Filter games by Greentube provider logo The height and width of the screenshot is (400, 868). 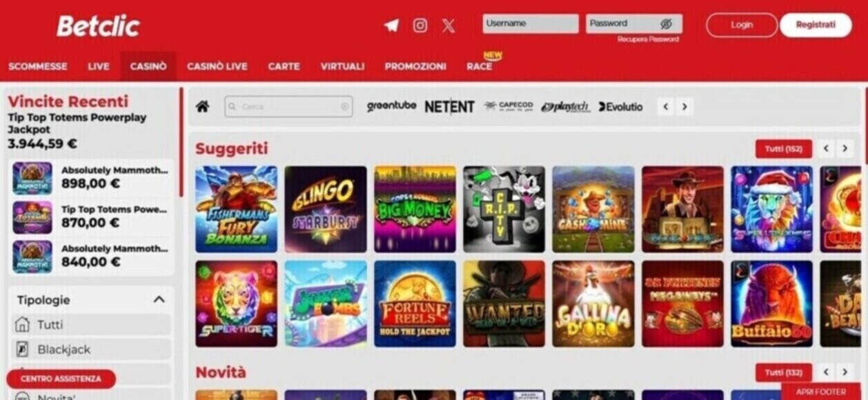pyautogui.click(x=391, y=106)
